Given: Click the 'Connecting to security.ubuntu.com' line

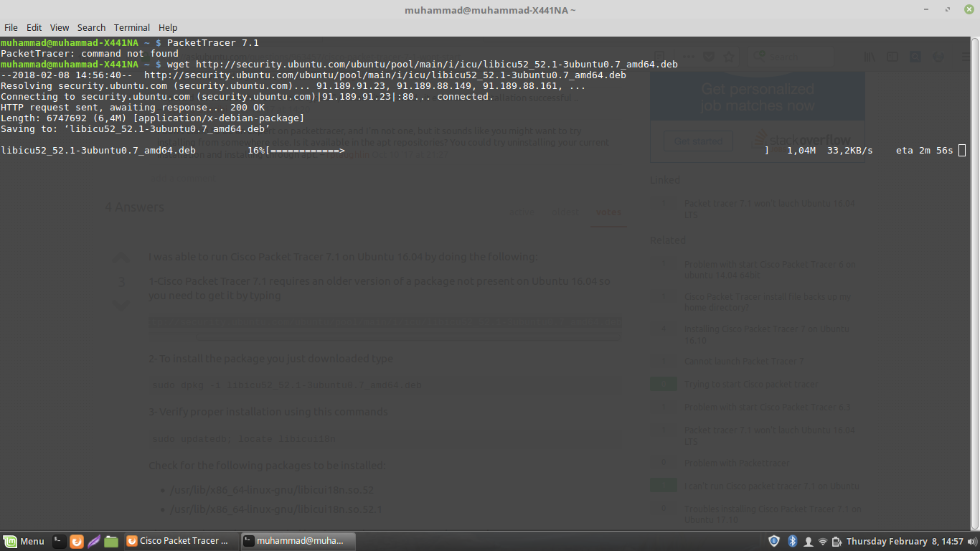Looking at the screenshot, I should (x=248, y=97).
